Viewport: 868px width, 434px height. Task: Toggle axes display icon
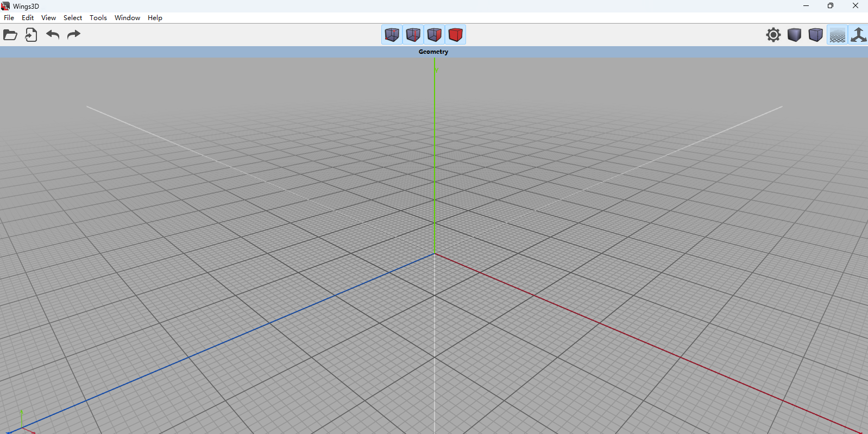click(858, 35)
